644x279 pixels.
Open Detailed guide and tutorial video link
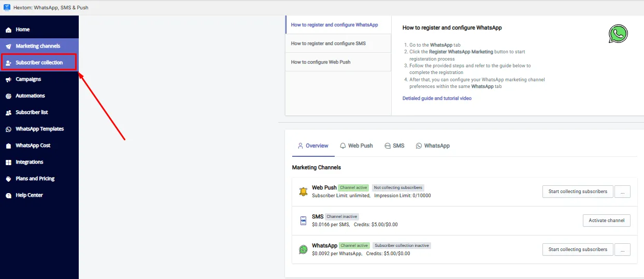point(437,98)
